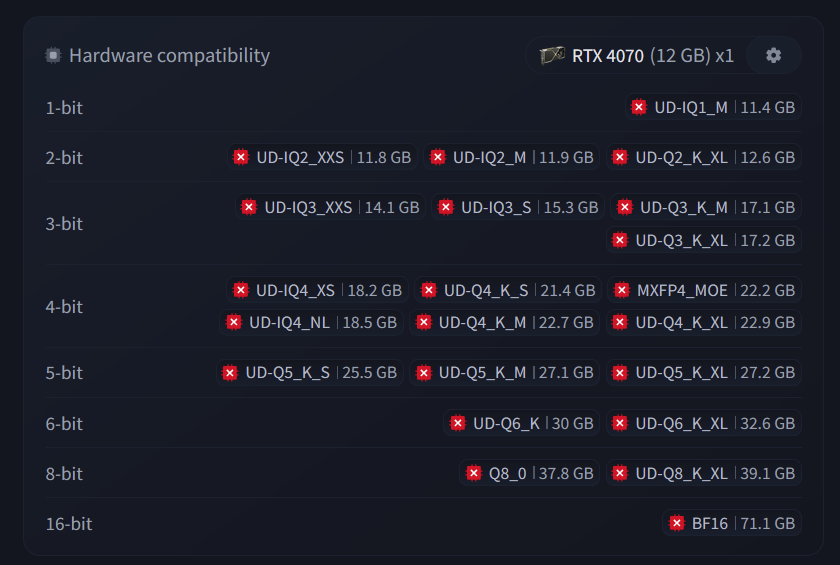
Task: Click red incompatible icon on UD-IQ1_M
Action: (639, 107)
